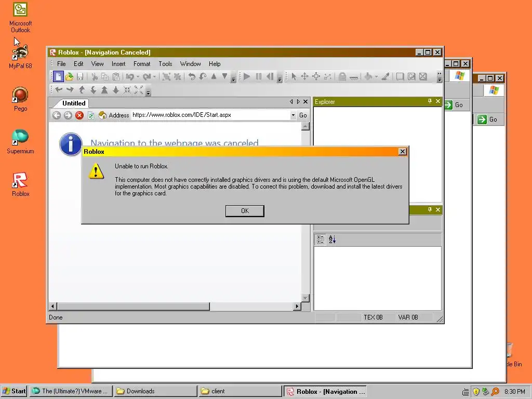The image size is (532, 399).
Task: Click Go in the rearmost background window
Action: pyautogui.click(x=488, y=119)
